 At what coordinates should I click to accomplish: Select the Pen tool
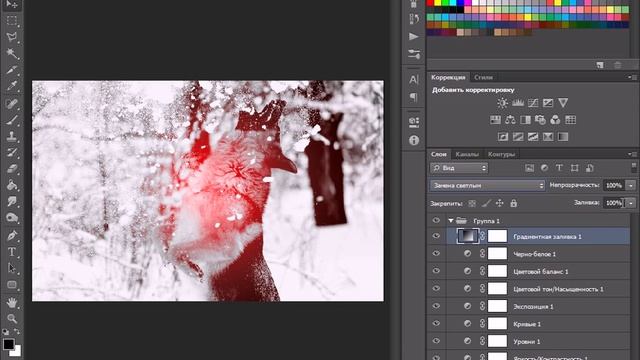[12, 236]
